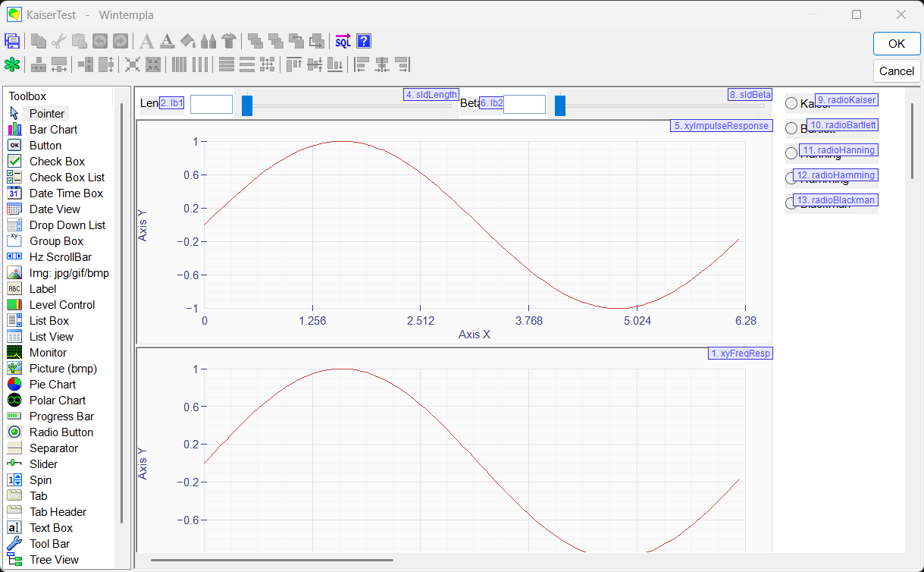924x572 pixels.
Task: Pick Bar Chart from the Toolbox
Action: coord(53,129)
